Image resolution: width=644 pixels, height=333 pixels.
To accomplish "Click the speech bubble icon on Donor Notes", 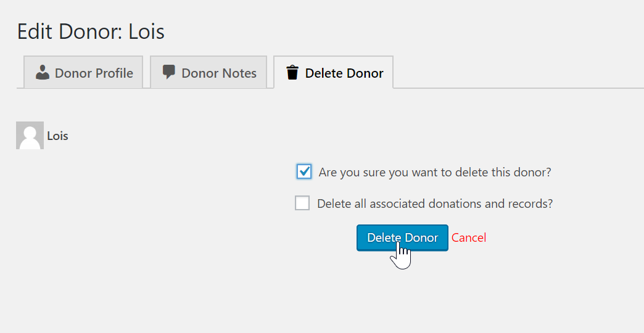I will pos(168,72).
